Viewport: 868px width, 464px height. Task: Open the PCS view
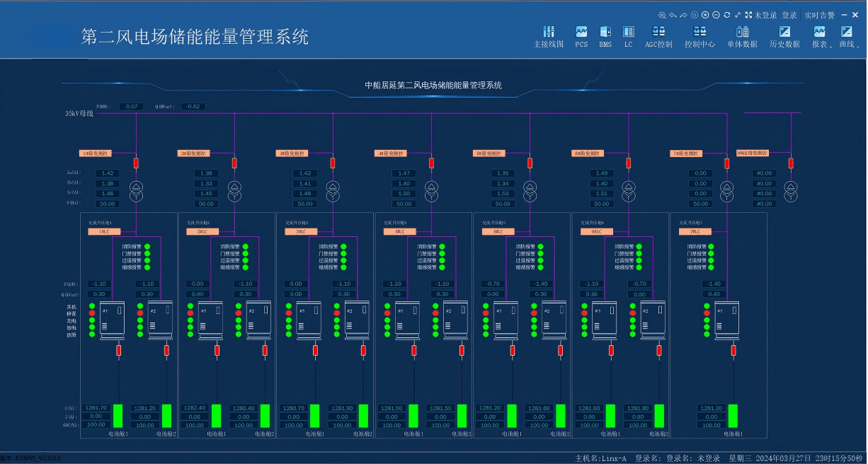click(x=581, y=37)
